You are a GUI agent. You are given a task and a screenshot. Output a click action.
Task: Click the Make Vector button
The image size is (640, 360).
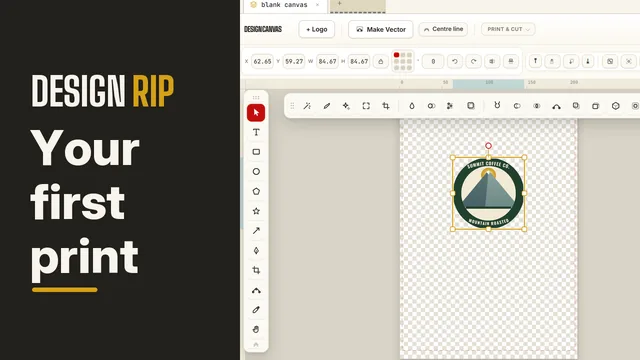click(380, 29)
